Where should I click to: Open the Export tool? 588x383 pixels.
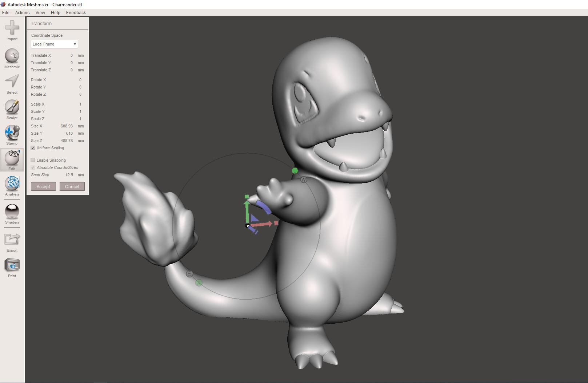[12, 238]
